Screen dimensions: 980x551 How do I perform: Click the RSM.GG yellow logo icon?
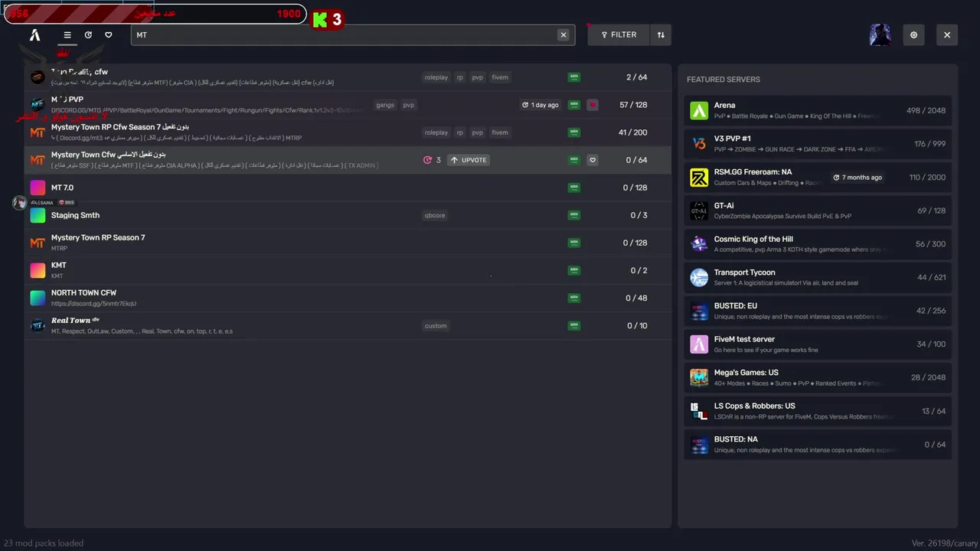pos(699,178)
